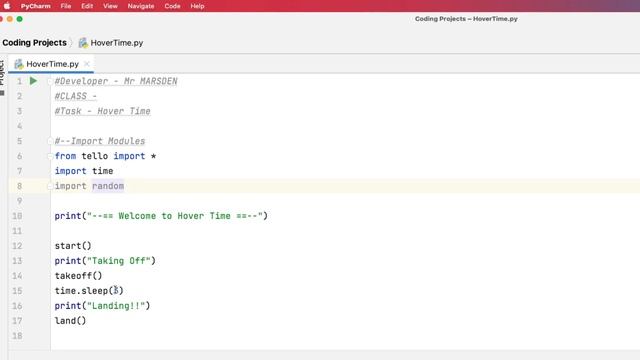640x360 pixels.
Task: Click the 'start()' call on line 12
Action: point(73,246)
